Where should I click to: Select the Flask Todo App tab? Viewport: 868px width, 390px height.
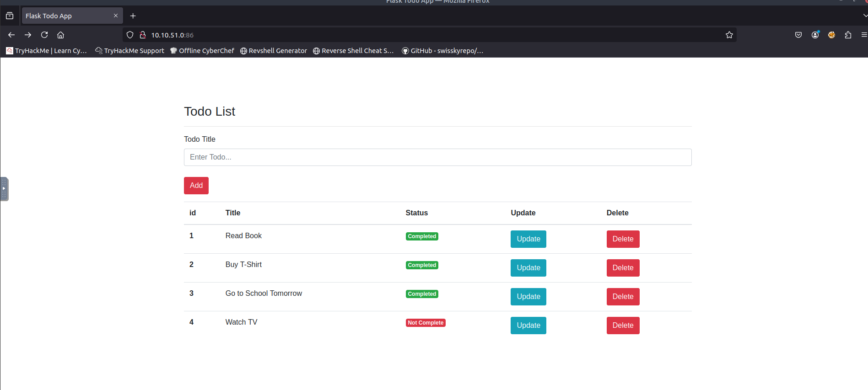66,16
